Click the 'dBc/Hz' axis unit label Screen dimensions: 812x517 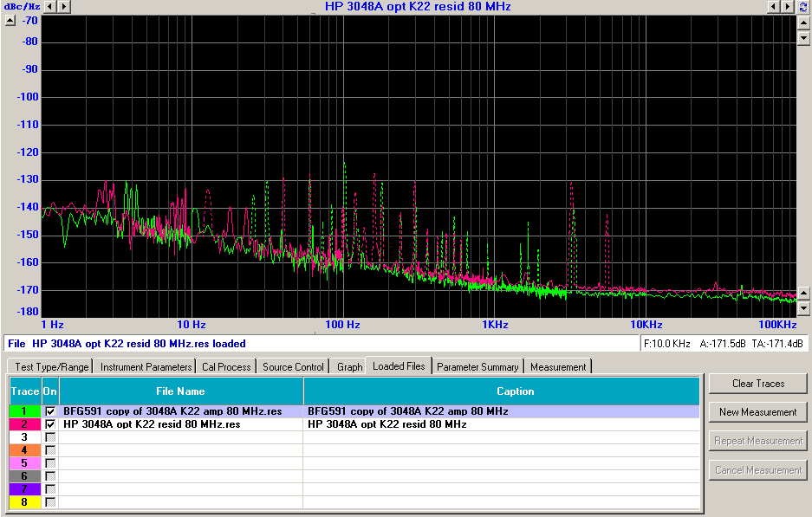(x=23, y=7)
